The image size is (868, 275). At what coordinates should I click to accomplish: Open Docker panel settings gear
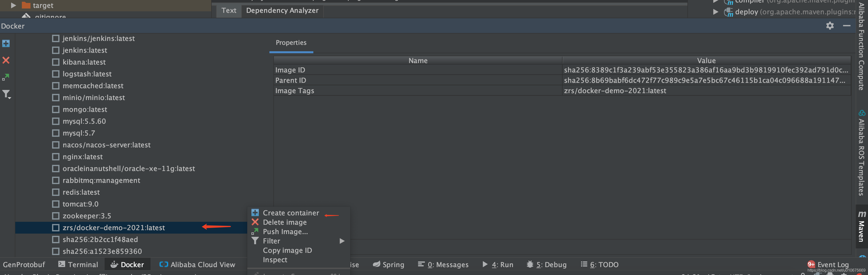point(830,26)
